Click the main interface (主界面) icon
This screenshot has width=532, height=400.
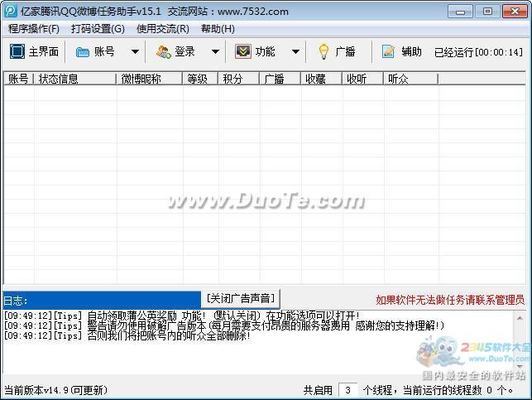point(17,51)
